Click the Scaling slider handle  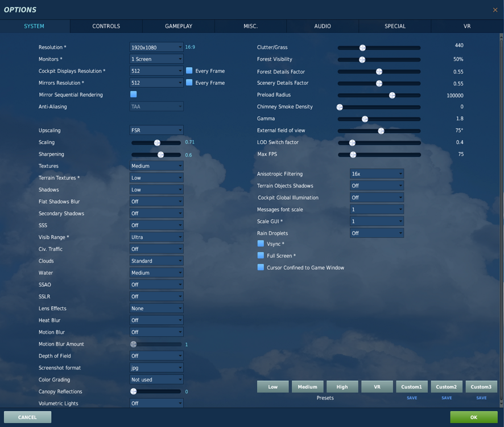(157, 142)
